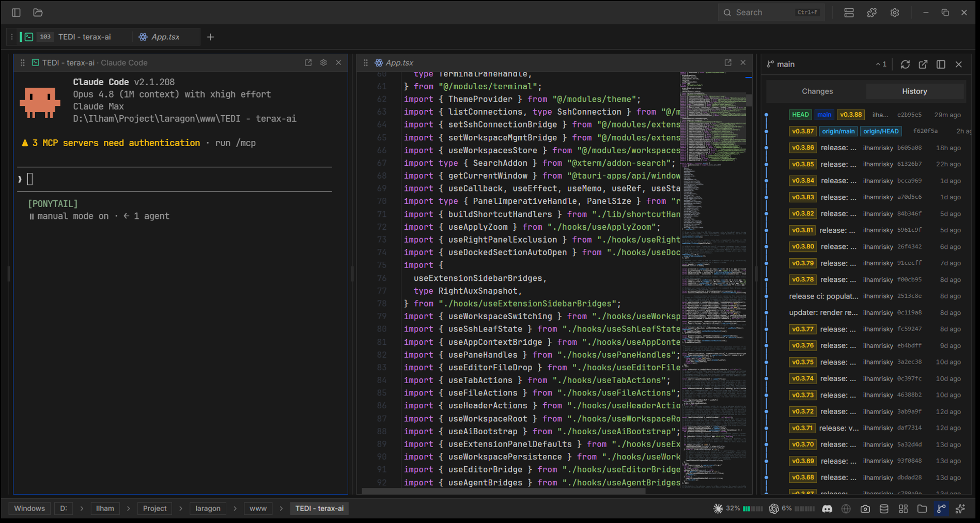Screen dimensions: 980x523
Task: Click the camera screenshot icon
Action: pos(865,509)
